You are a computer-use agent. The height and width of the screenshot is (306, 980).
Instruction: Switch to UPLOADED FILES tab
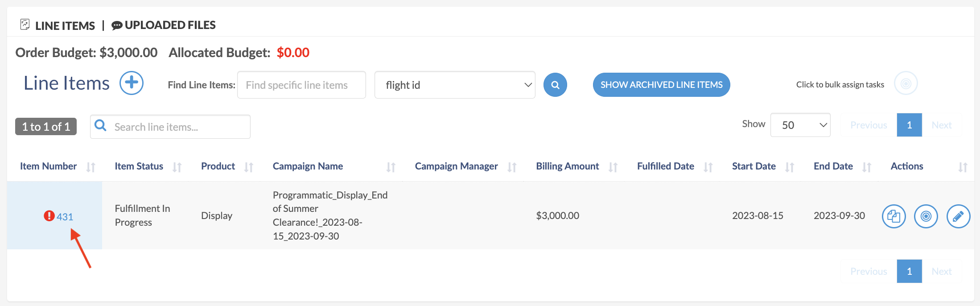(170, 25)
